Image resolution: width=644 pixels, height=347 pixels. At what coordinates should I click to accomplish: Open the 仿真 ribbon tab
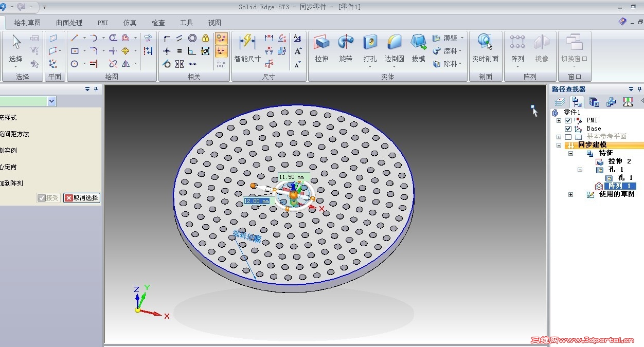[130, 23]
